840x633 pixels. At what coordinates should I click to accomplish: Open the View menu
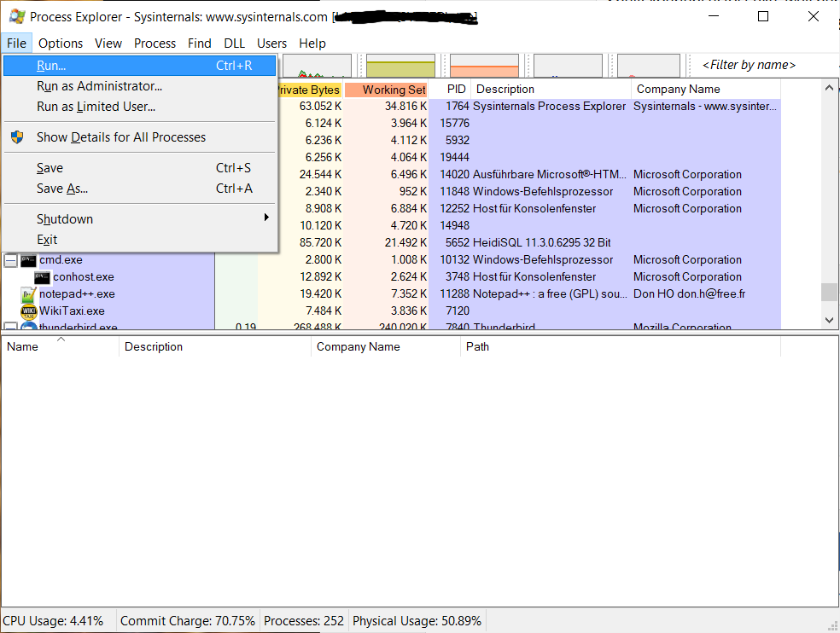click(x=108, y=44)
